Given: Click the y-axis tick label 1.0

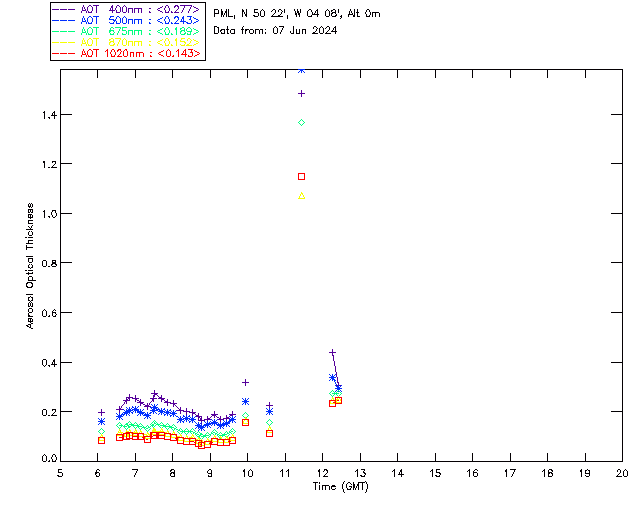Looking at the screenshot, I should point(49,214).
